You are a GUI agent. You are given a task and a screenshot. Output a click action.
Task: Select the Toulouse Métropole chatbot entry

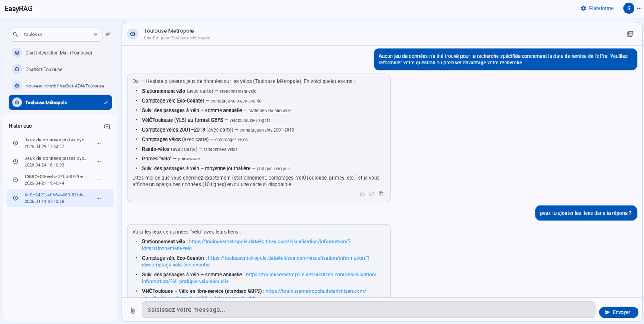60,103
